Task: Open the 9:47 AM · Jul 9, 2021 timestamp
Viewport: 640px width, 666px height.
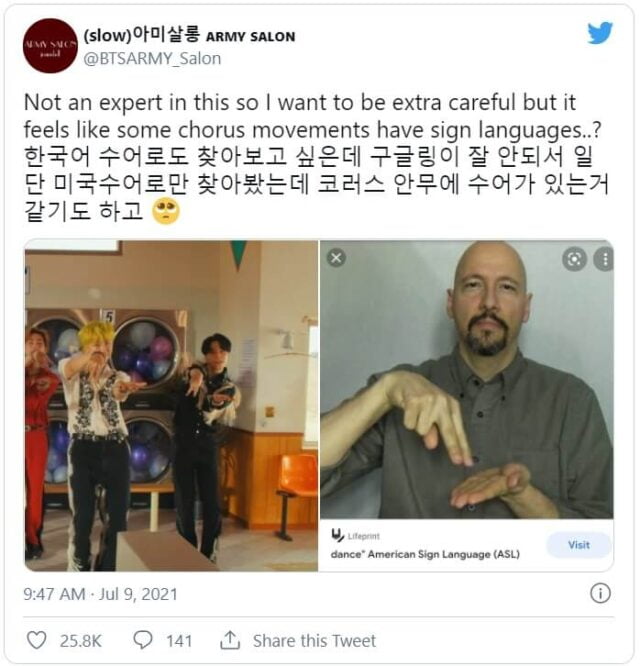Action: click(100, 594)
